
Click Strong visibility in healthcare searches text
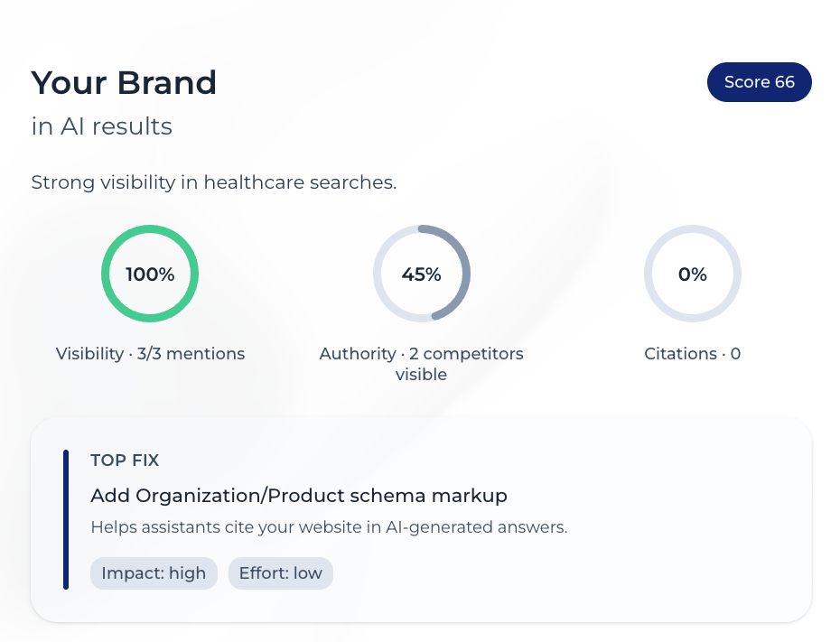click(214, 182)
